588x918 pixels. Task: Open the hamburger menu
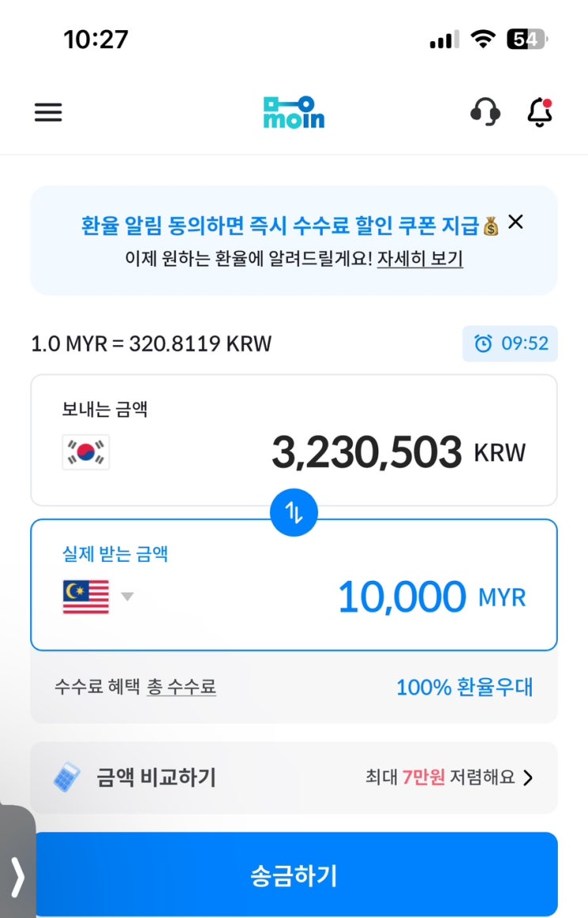48,112
